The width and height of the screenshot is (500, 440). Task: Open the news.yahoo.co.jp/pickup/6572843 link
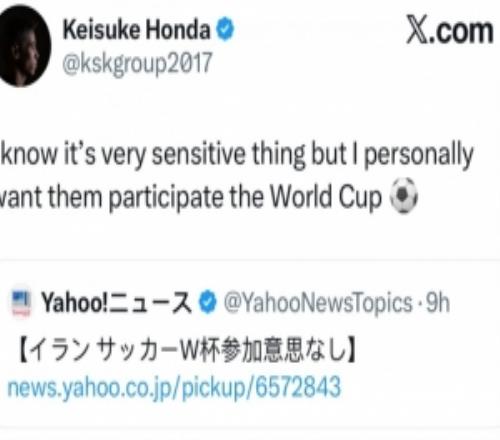pyautogui.click(x=174, y=388)
